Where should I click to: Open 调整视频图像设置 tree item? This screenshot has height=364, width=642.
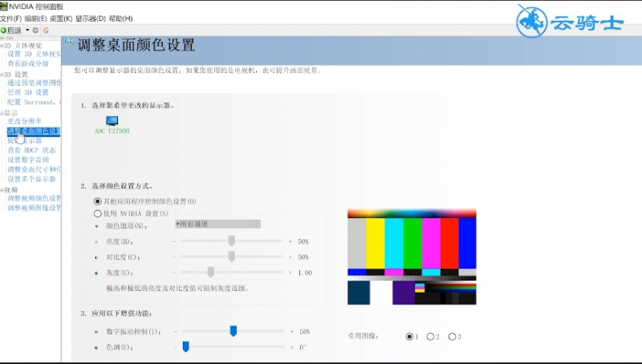point(34,208)
